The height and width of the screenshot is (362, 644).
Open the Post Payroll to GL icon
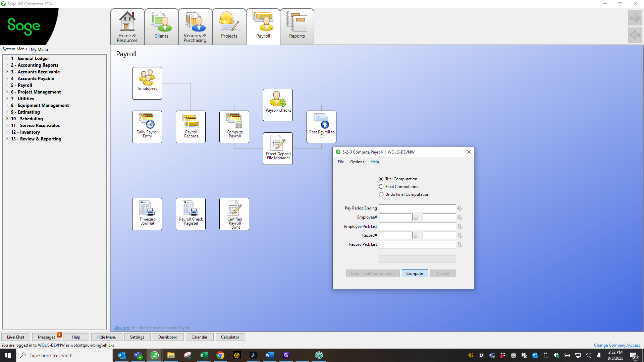(x=321, y=127)
